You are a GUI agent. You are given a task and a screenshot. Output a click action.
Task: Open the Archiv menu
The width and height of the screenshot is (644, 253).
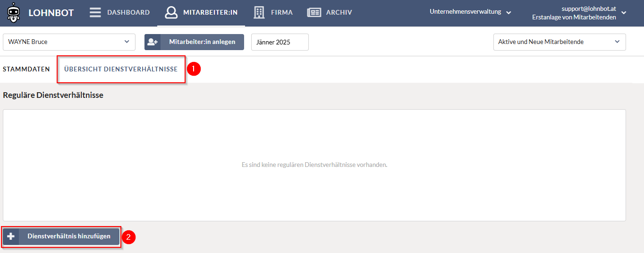(330, 12)
